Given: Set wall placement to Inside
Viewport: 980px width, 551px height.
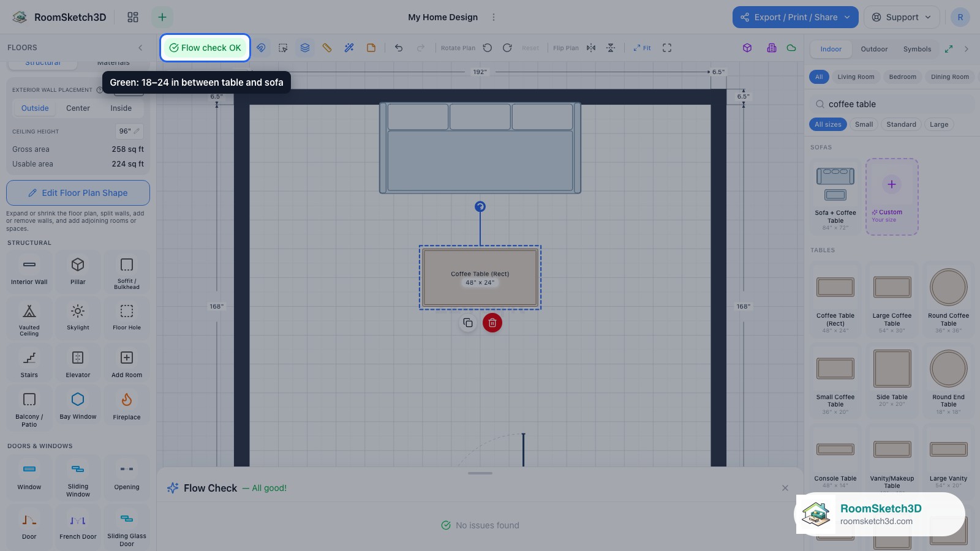Looking at the screenshot, I should pos(121,108).
